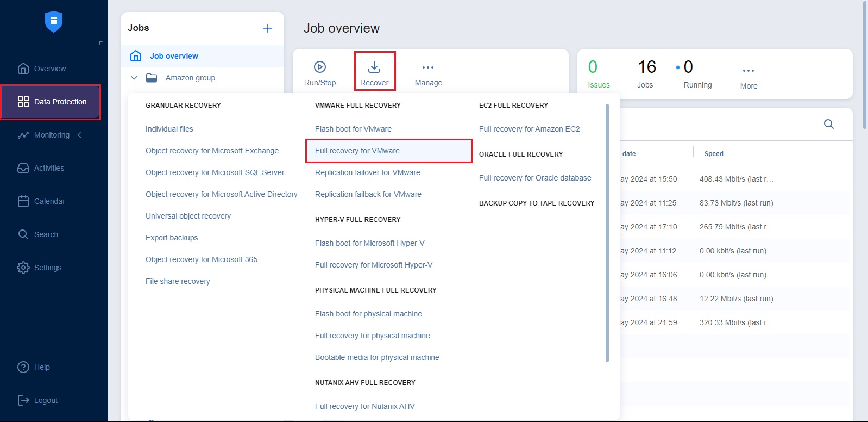Viewport: 868px width, 422px height.
Task: Open Activities from the sidebar
Action: click(49, 168)
